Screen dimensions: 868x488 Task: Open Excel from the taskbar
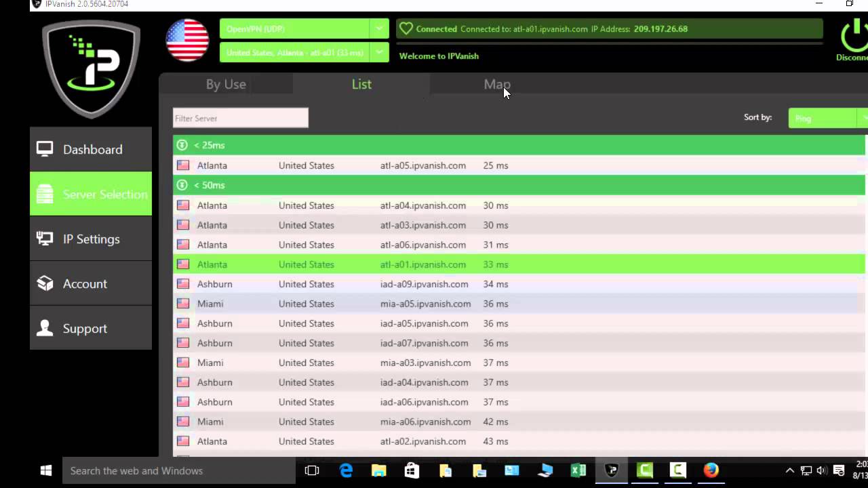(578, 470)
